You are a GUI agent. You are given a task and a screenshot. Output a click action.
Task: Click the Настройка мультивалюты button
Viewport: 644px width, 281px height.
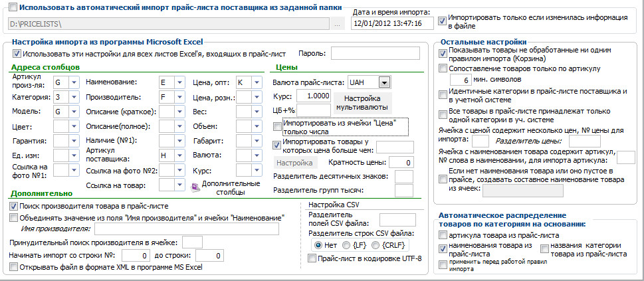362,103
